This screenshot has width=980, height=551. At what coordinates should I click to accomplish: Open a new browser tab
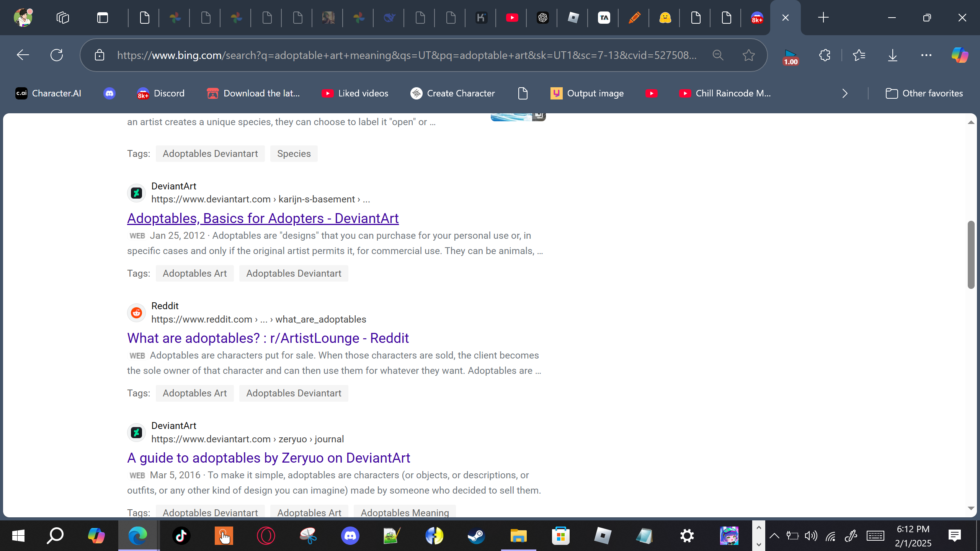(823, 18)
